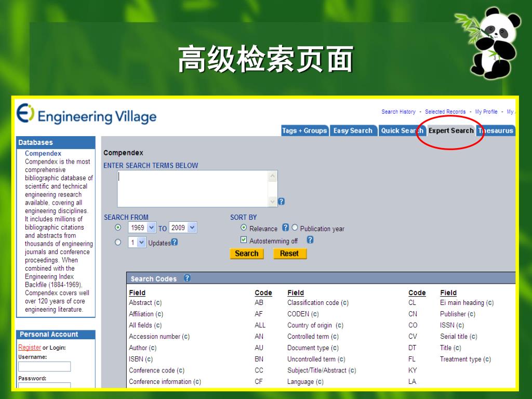Select the Expert Search tab
The width and height of the screenshot is (532, 399).
pos(451,130)
